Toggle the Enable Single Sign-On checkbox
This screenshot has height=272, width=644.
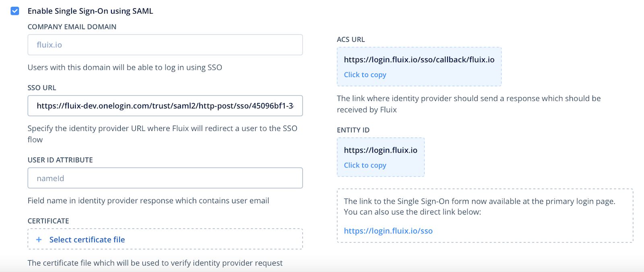(x=15, y=11)
